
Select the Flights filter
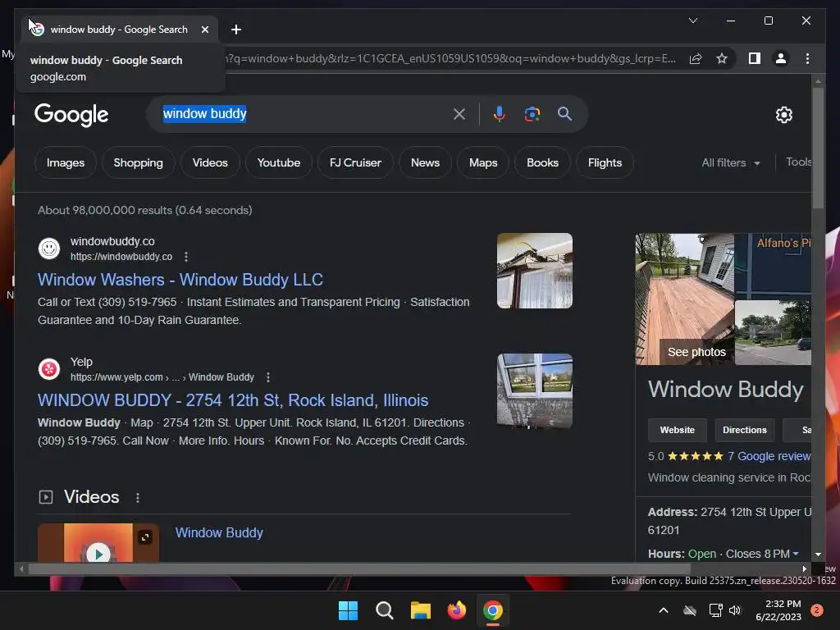[605, 163]
